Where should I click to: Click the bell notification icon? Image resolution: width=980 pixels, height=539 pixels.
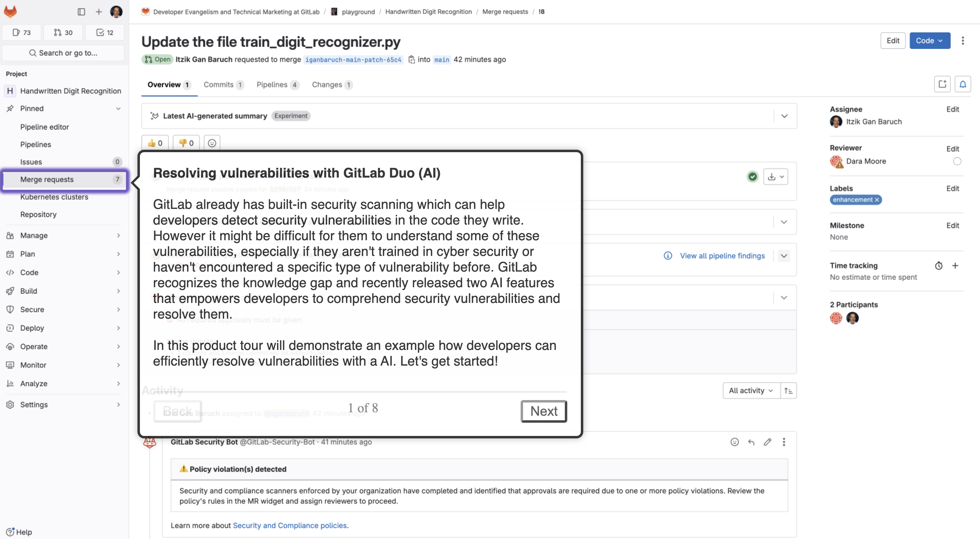click(963, 84)
